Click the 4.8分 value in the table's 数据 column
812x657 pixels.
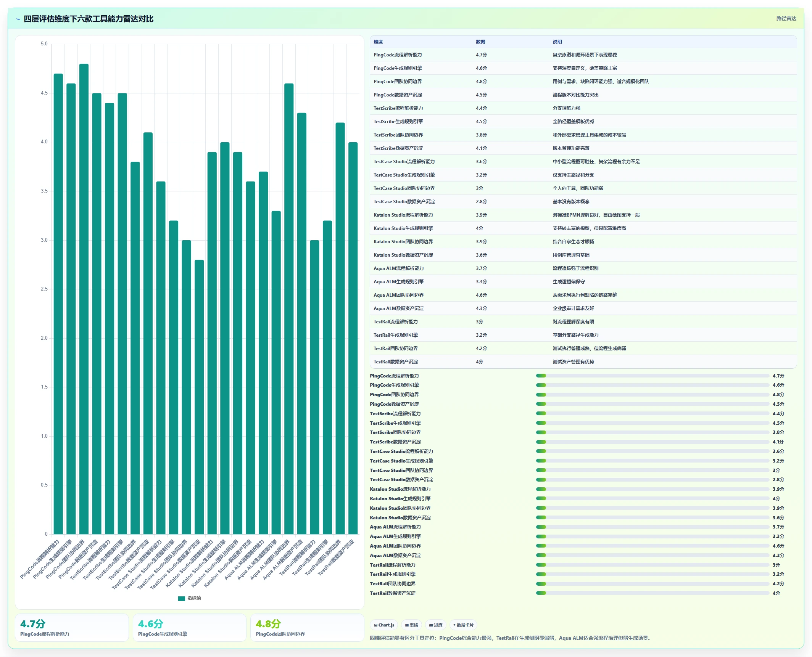click(481, 82)
